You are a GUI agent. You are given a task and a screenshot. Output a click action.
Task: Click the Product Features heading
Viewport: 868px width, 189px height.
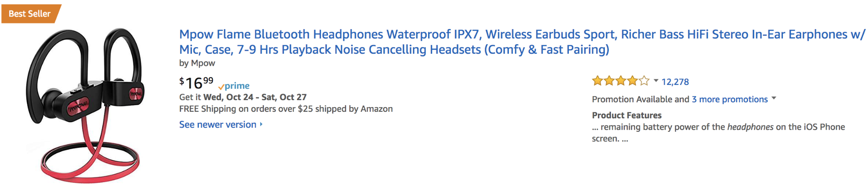[x=627, y=115]
